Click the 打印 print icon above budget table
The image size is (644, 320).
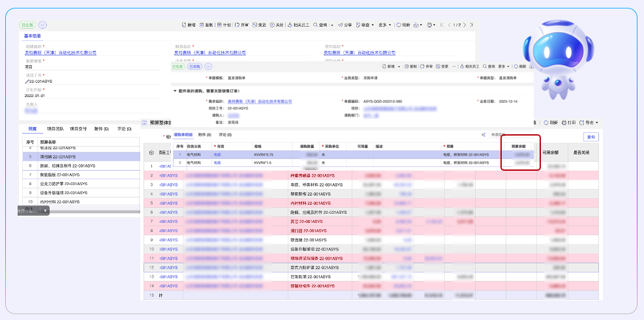tap(568, 123)
